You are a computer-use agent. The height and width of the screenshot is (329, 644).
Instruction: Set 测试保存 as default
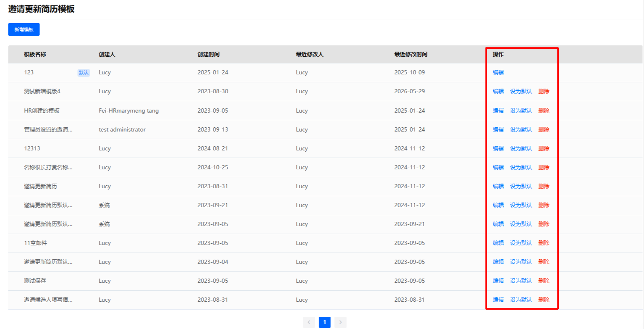pos(521,281)
